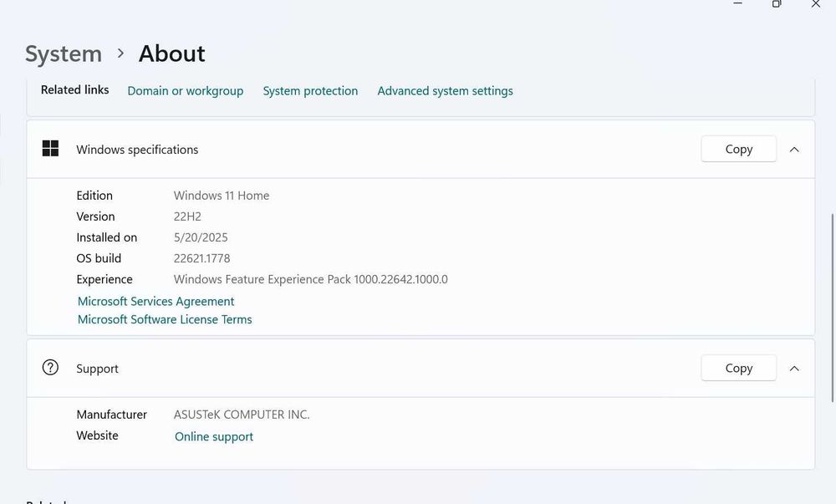Open the Domain or workgroup link
The width and height of the screenshot is (836, 504).
186,91
